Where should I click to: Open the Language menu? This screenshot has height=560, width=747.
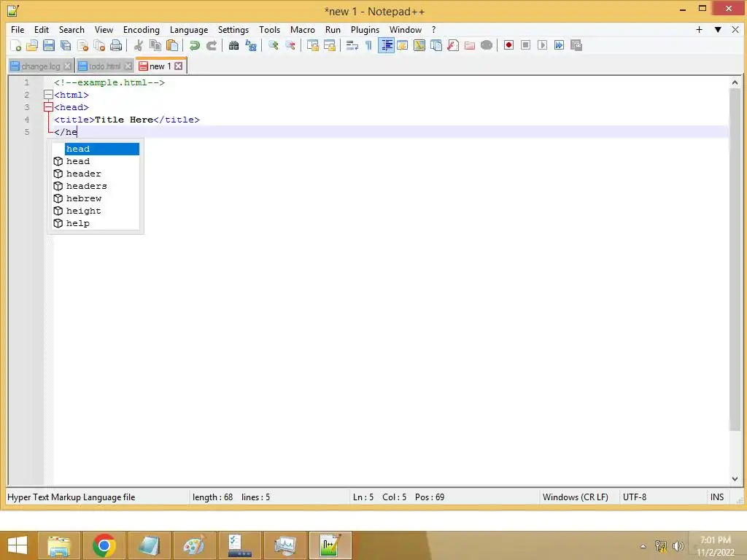[189, 29]
